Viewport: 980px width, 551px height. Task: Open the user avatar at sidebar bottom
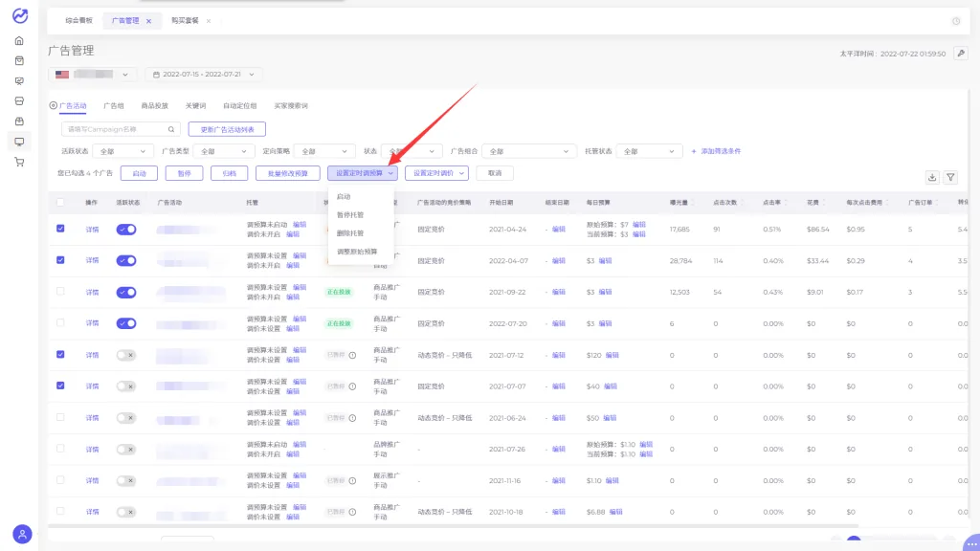(x=22, y=534)
